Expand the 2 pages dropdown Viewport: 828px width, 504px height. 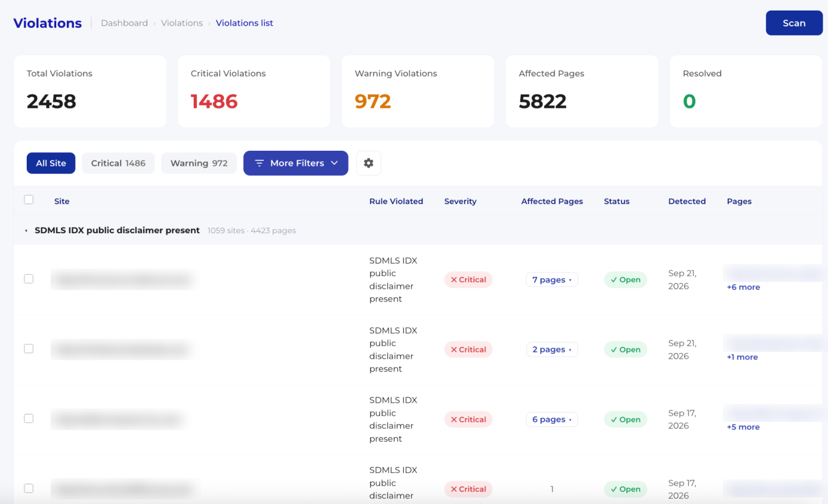552,349
